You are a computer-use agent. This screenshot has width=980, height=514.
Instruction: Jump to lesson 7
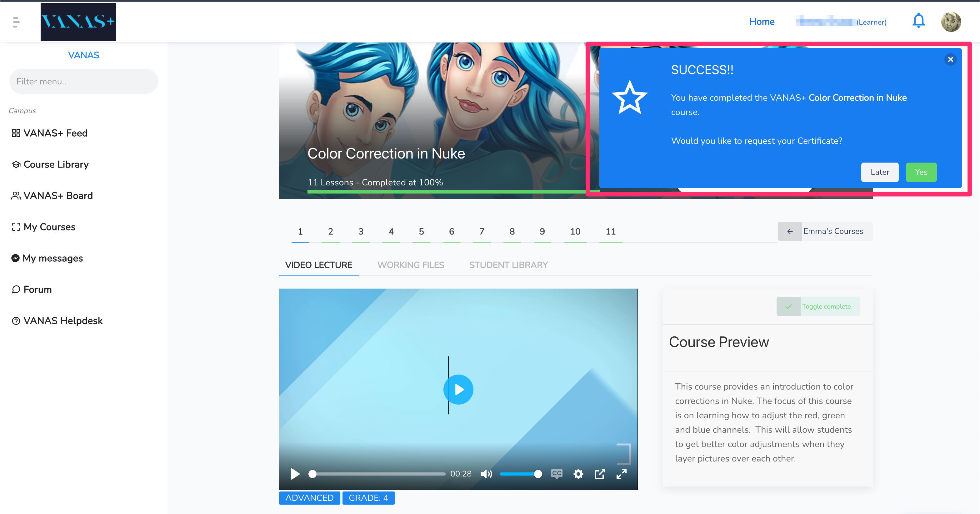[x=482, y=231]
